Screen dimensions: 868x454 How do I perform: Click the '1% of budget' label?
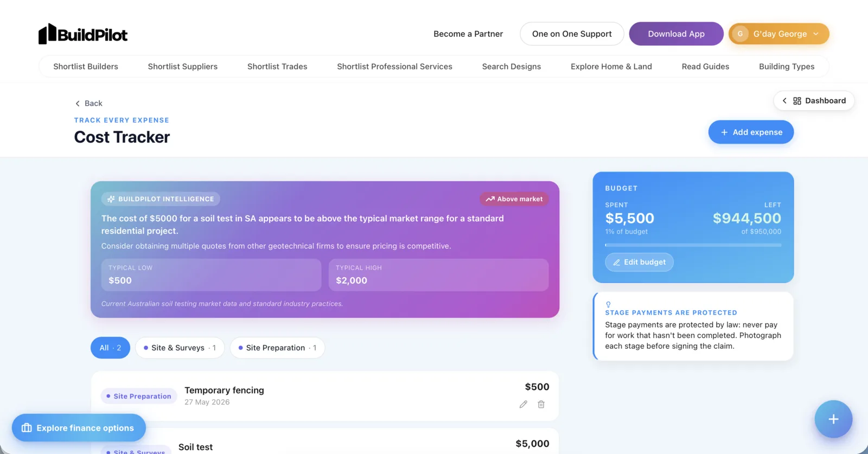(627, 232)
